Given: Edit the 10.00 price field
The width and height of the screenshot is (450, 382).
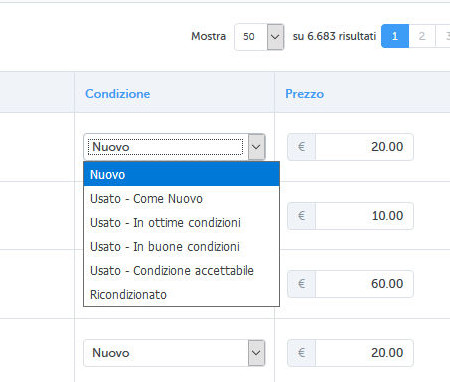Looking at the screenshot, I should pyautogui.click(x=364, y=216).
